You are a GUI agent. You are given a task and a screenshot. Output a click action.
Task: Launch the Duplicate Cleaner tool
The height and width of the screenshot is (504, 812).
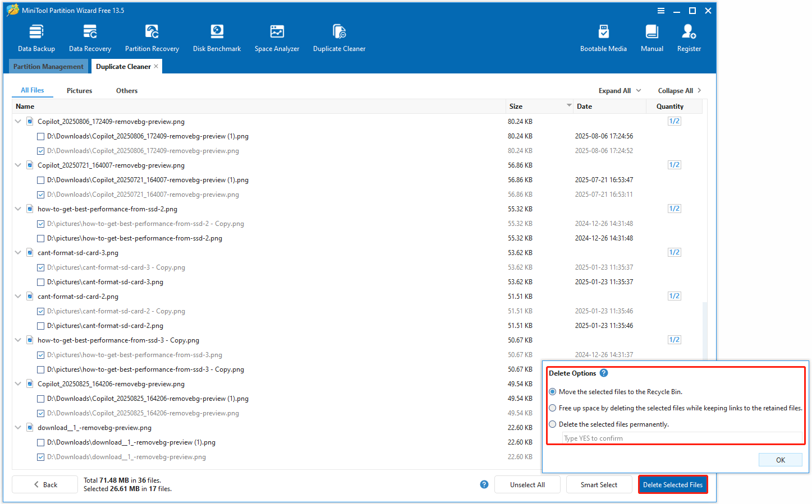339,36
